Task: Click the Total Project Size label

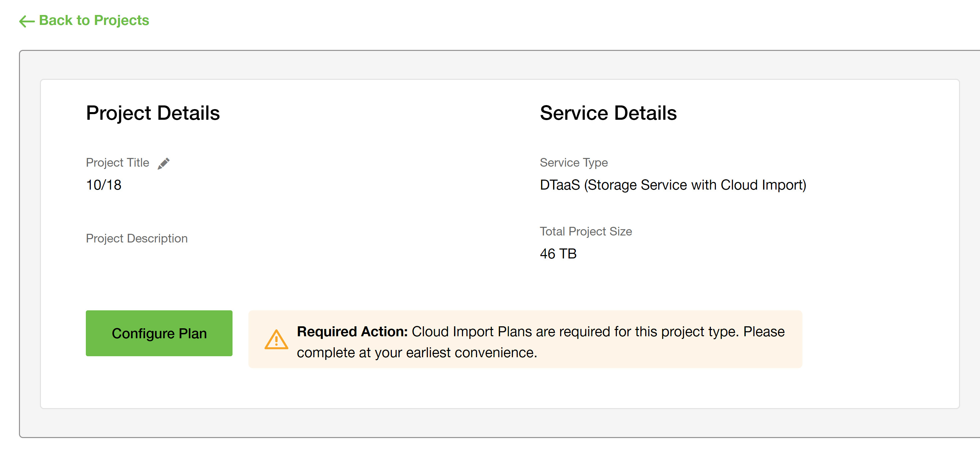Action: [x=585, y=231]
